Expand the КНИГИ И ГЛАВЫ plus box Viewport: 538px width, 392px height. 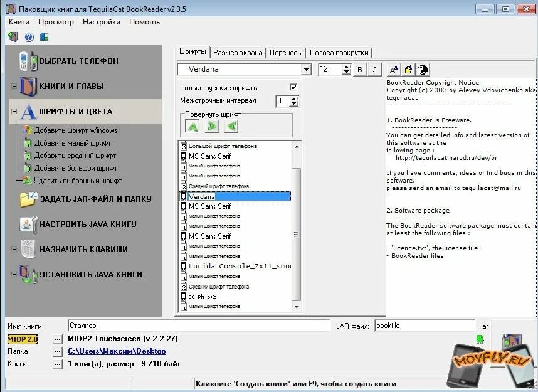tap(14, 86)
